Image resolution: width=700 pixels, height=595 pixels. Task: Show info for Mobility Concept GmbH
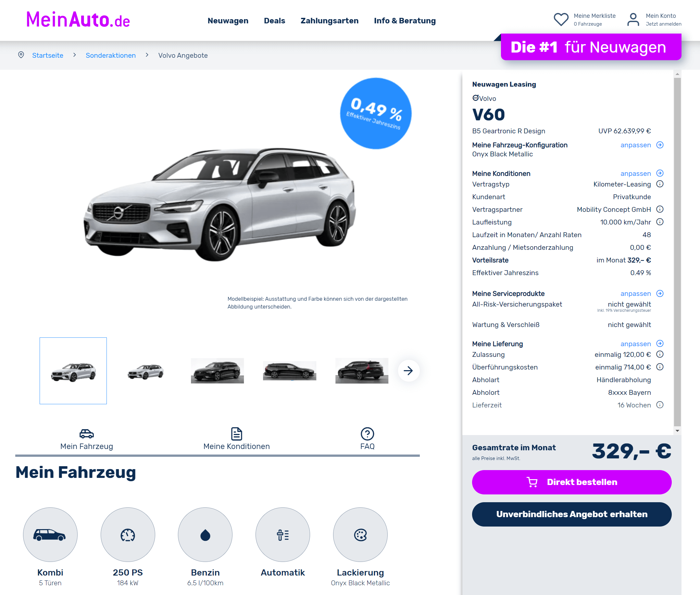click(x=659, y=210)
